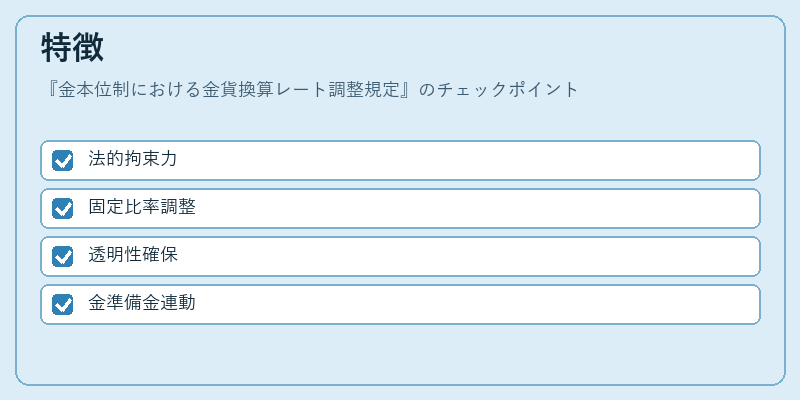Click the 特徴 heading
The height and width of the screenshot is (400, 800).
(x=72, y=48)
